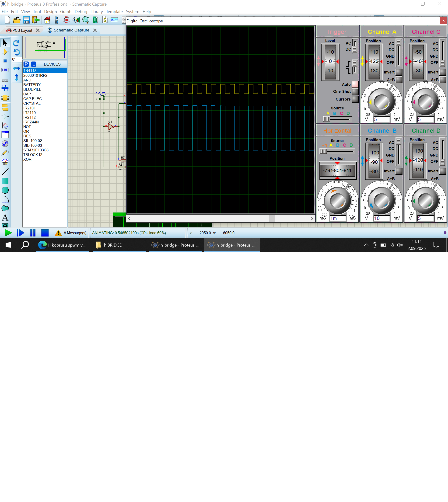Toggle Channel C Invert button
The image size is (448, 502).
443,72
